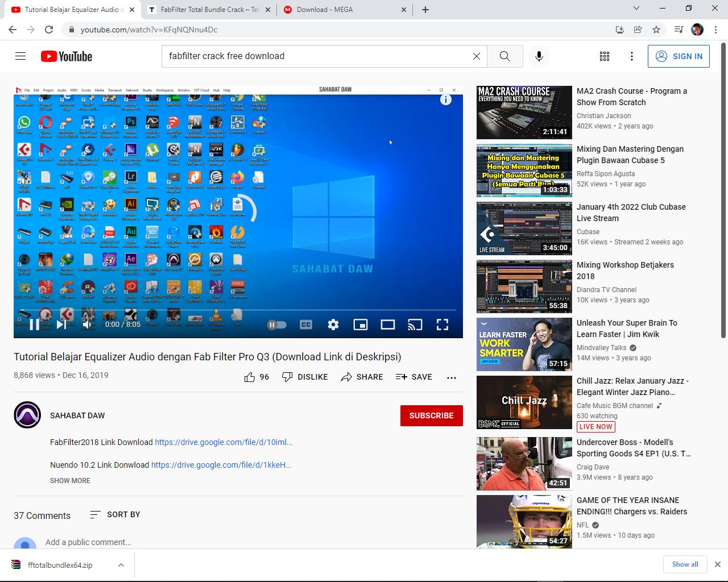The width and height of the screenshot is (728, 582).
Task: Toggle theater mode on the player
Action: click(x=388, y=325)
